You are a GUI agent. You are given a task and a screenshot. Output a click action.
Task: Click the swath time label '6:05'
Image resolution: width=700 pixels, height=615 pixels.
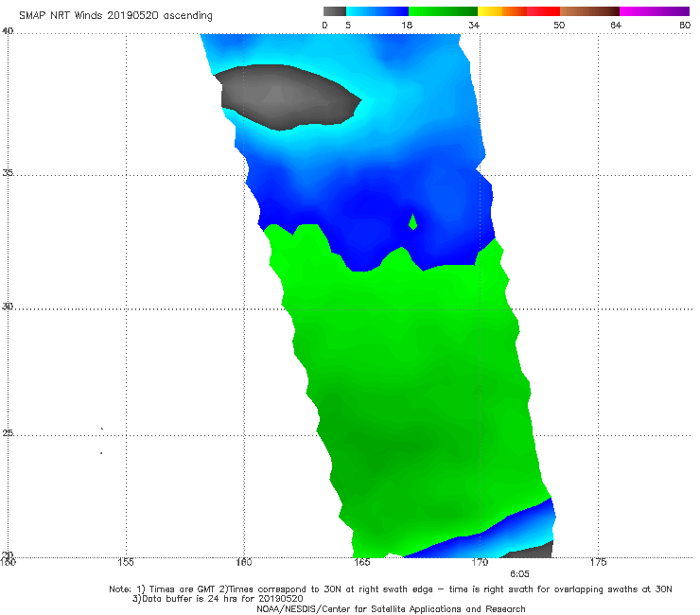pos(519,574)
